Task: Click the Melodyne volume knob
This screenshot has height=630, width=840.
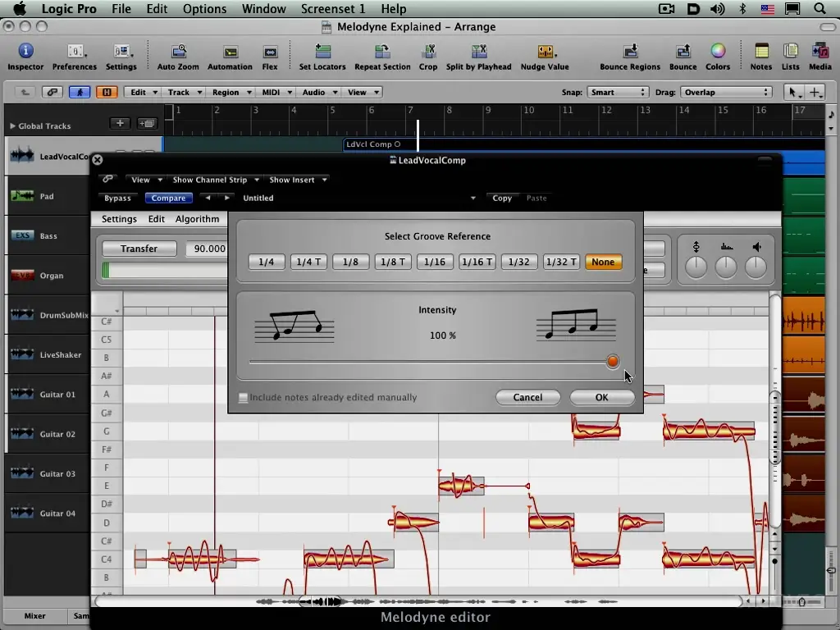Action: point(756,267)
